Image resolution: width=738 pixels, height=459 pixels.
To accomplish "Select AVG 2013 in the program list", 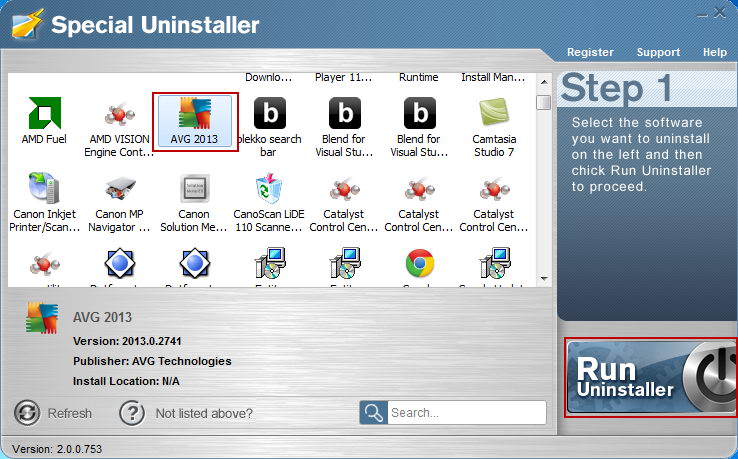I will (194, 121).
